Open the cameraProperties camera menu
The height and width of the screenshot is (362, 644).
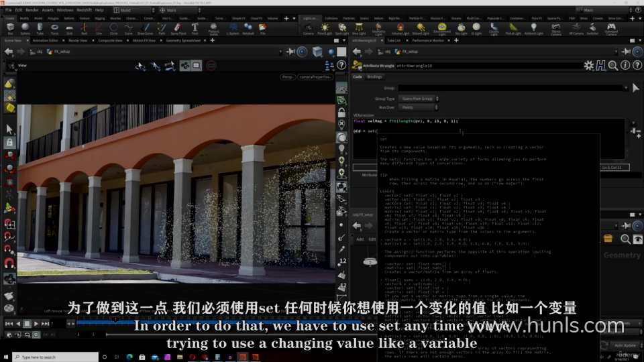pyautogui.click(x=314, y=77)
